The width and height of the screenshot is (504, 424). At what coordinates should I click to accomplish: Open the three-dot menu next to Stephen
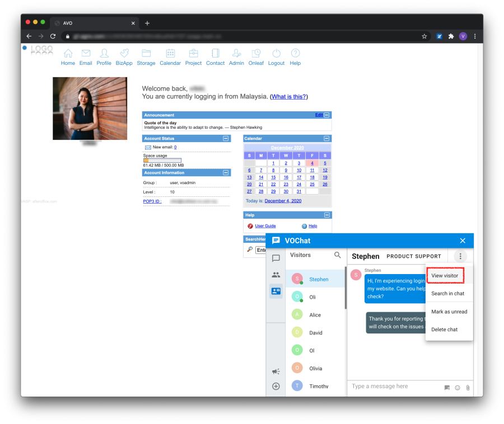click(x=460, y=256)
